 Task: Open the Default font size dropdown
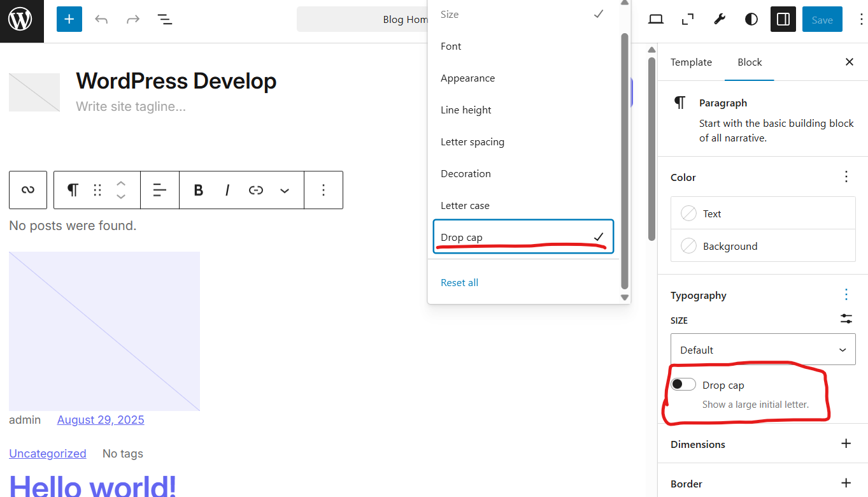click(763, 350)
